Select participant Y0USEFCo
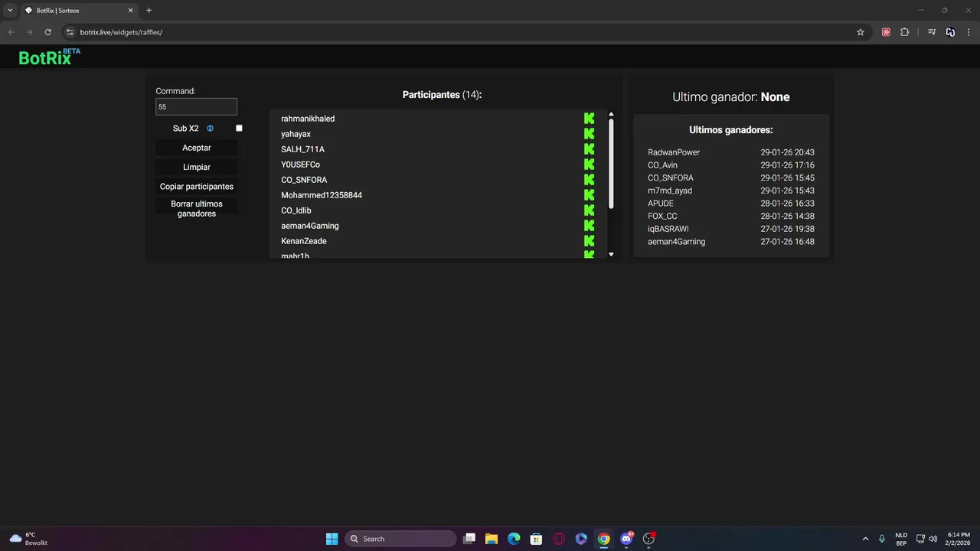 300,165
